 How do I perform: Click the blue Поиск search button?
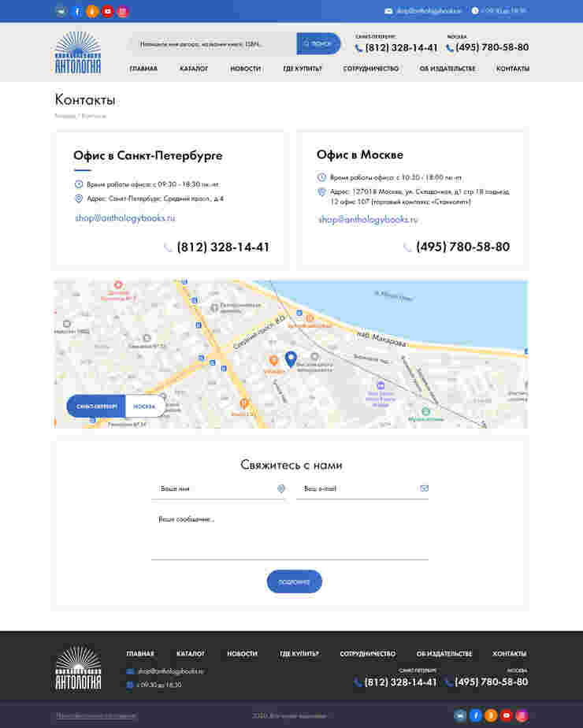318,43
